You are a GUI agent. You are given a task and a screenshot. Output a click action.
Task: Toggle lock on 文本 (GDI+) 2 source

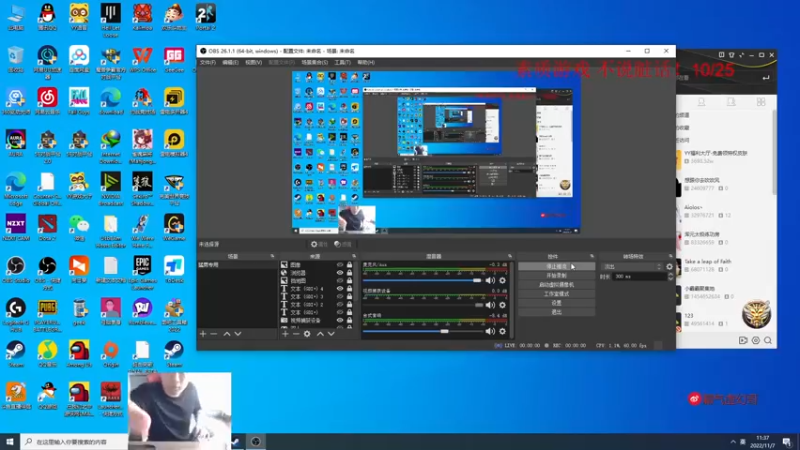349,305
